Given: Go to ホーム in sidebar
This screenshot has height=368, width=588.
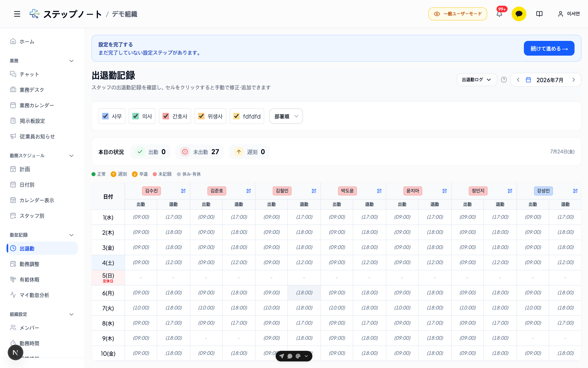Looking at the screenshot, I should pyautogui.click(x=42, y=42).
